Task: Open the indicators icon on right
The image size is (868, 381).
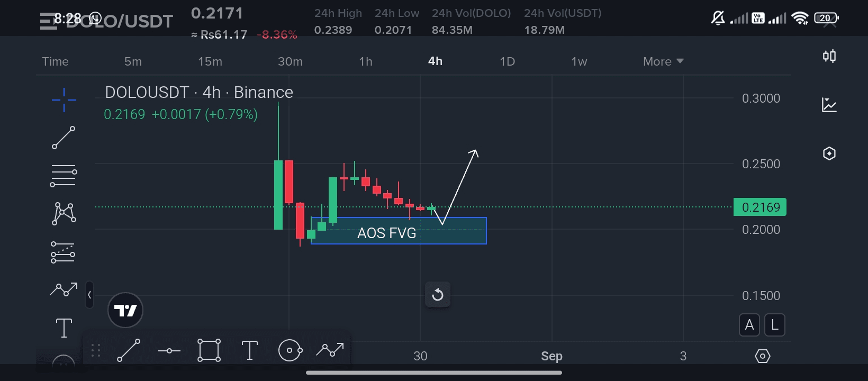Action: 829,105
